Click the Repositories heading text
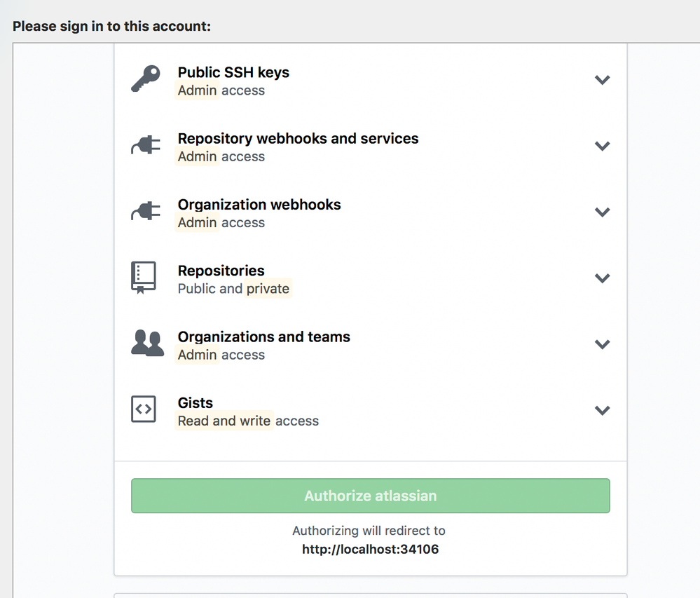The width and height of the screenshot is (700, 598). point(221,271)
